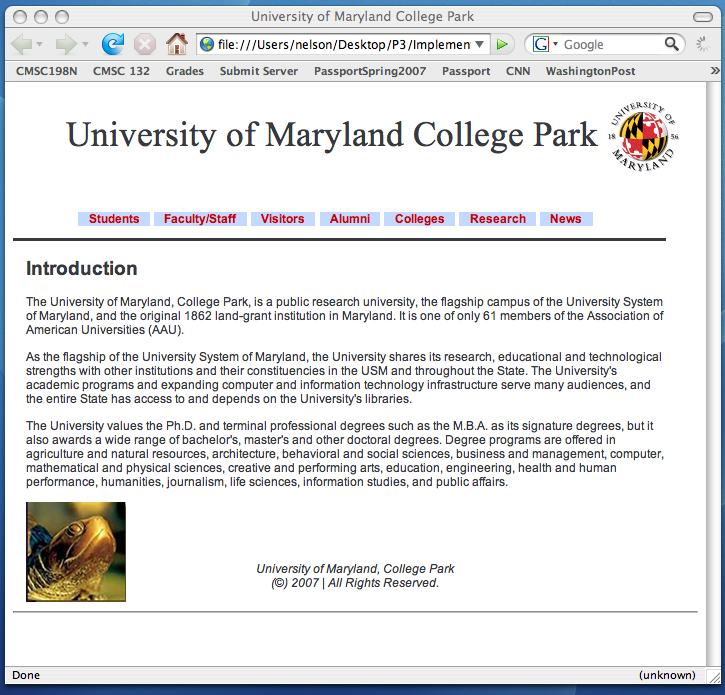Click the magnifying glass search icon

(672, 44)
